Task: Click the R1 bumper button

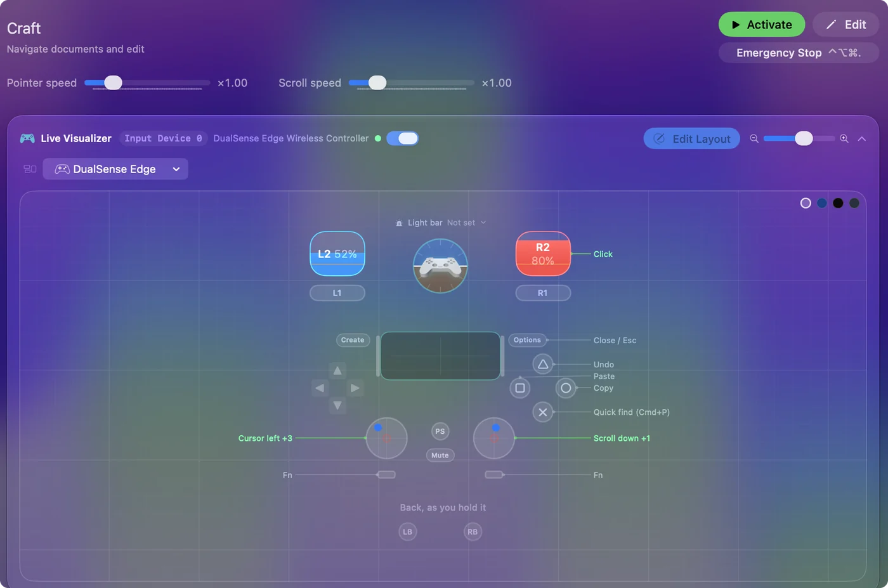Action: [543, 293]
